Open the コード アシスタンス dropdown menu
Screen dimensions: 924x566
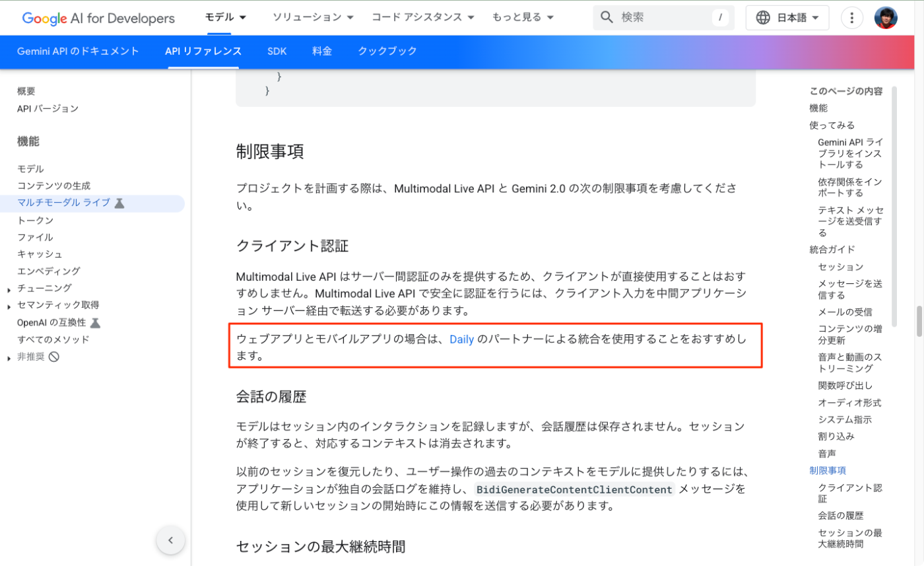(423, 17)
